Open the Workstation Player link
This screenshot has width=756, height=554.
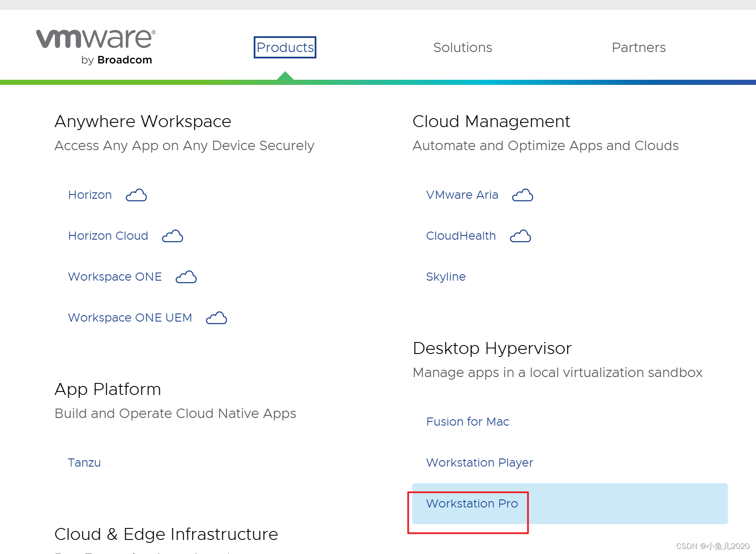[x=480, y=463]
